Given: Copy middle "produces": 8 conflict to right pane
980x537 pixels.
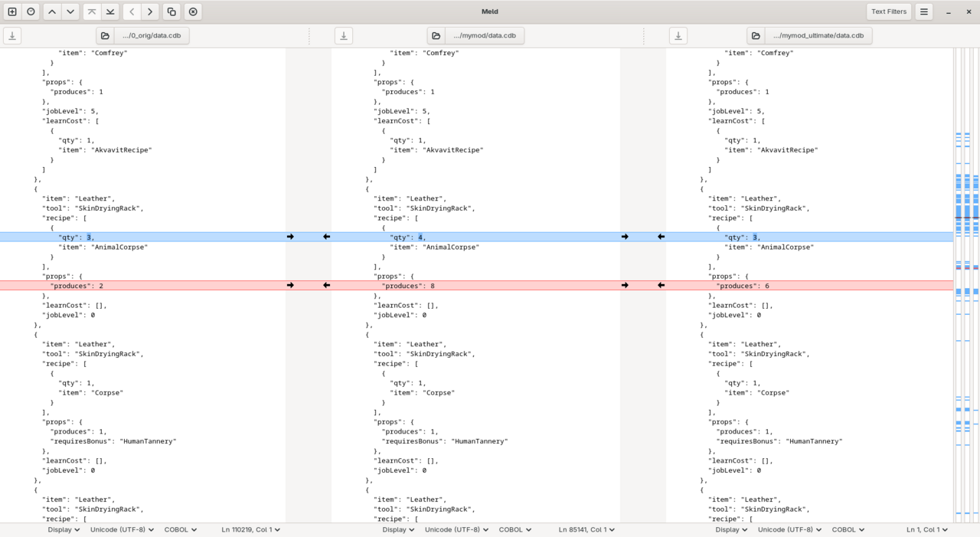Looking at the screenshot, I should click(625, 285).
